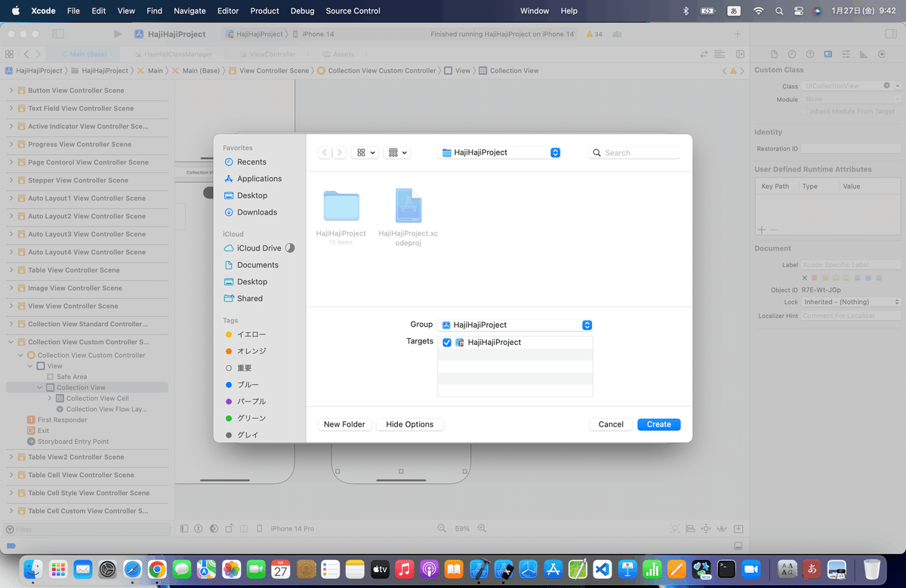
Task: Open the File menu
Action: pos(73,11)
